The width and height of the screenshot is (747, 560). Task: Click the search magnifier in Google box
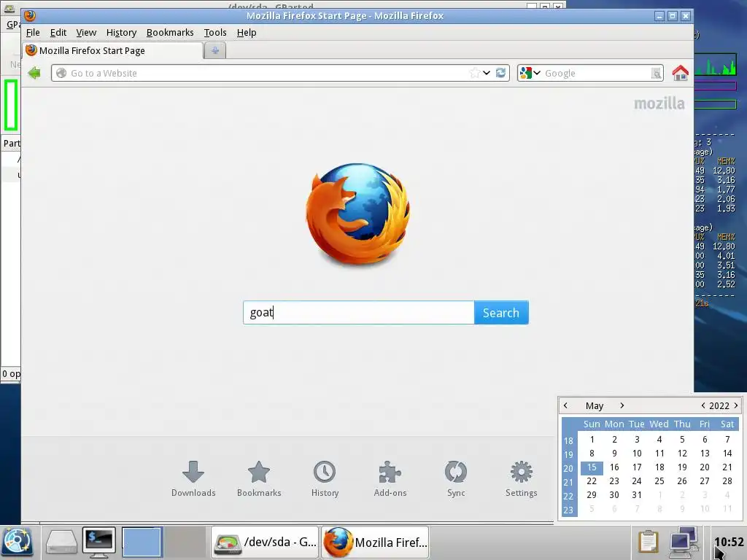[x=656, y=74]
